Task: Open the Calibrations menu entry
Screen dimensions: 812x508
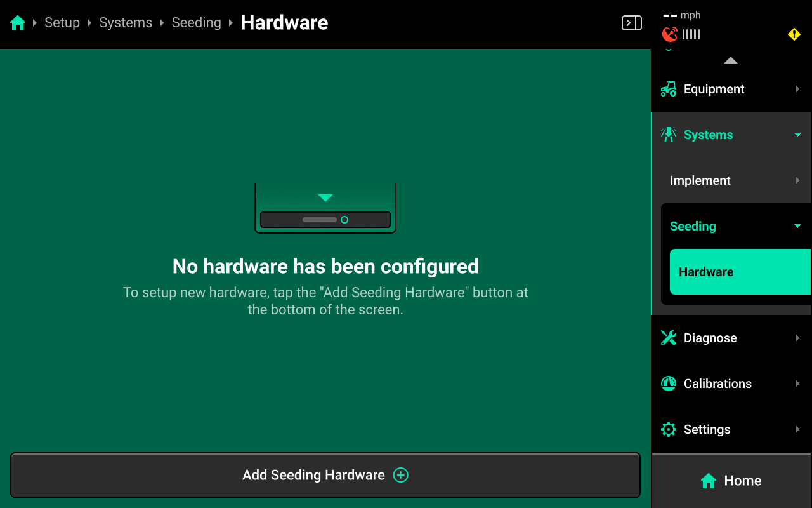Action: tap(731, 384)
